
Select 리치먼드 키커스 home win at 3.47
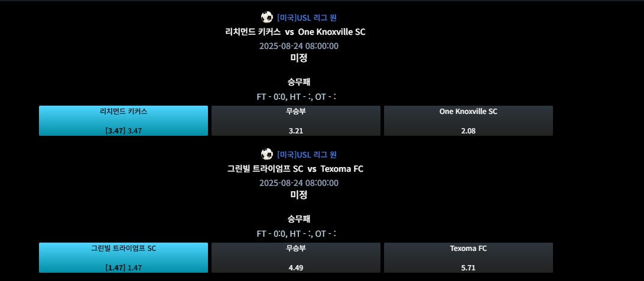(123, 120)
